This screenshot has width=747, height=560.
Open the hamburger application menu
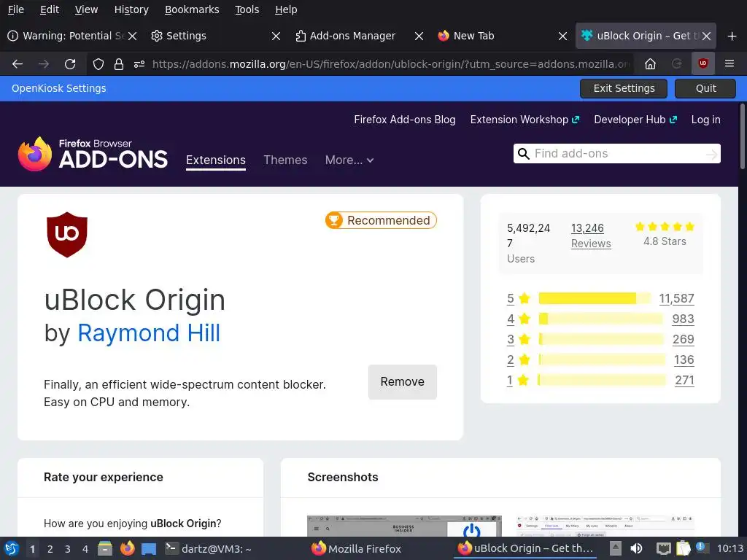coord(729,63)
